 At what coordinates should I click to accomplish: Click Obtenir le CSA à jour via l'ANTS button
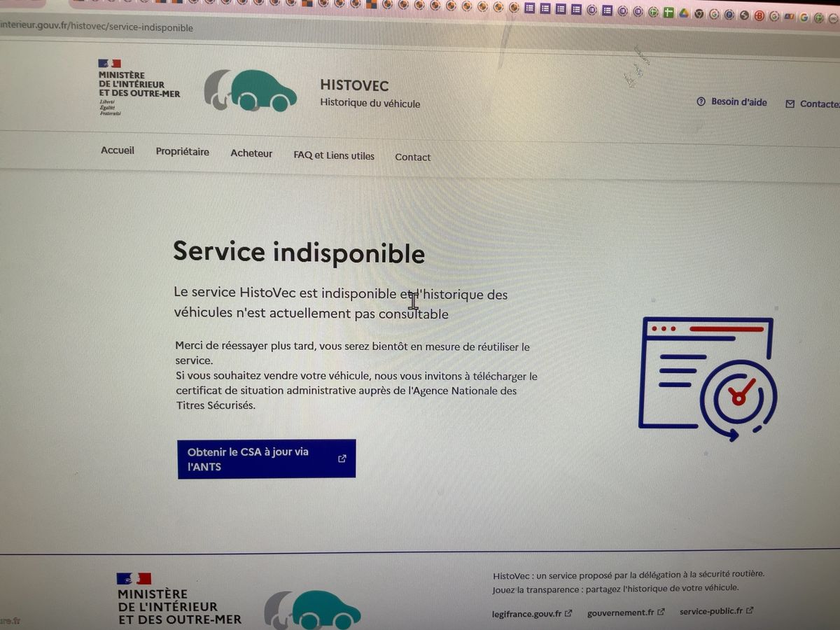pos(267,459)
